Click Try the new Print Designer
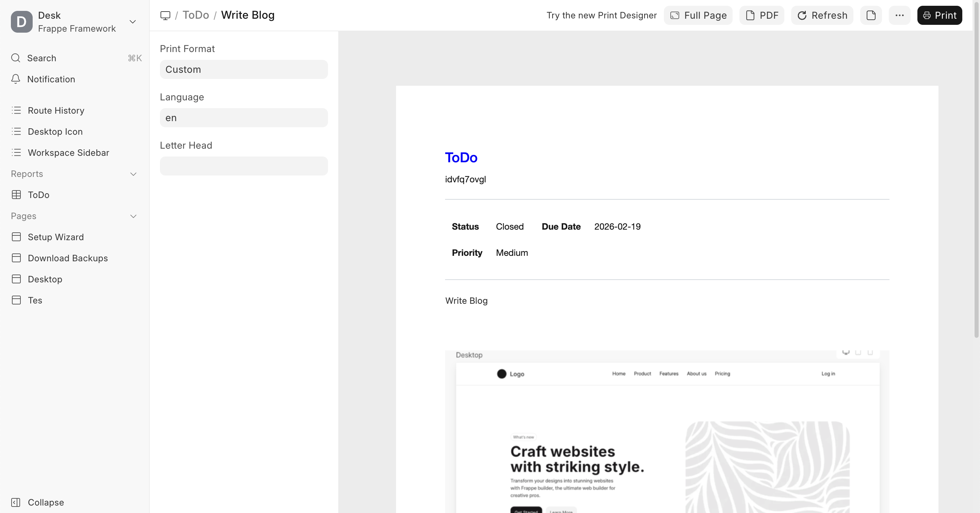 [x=601, y=15]
